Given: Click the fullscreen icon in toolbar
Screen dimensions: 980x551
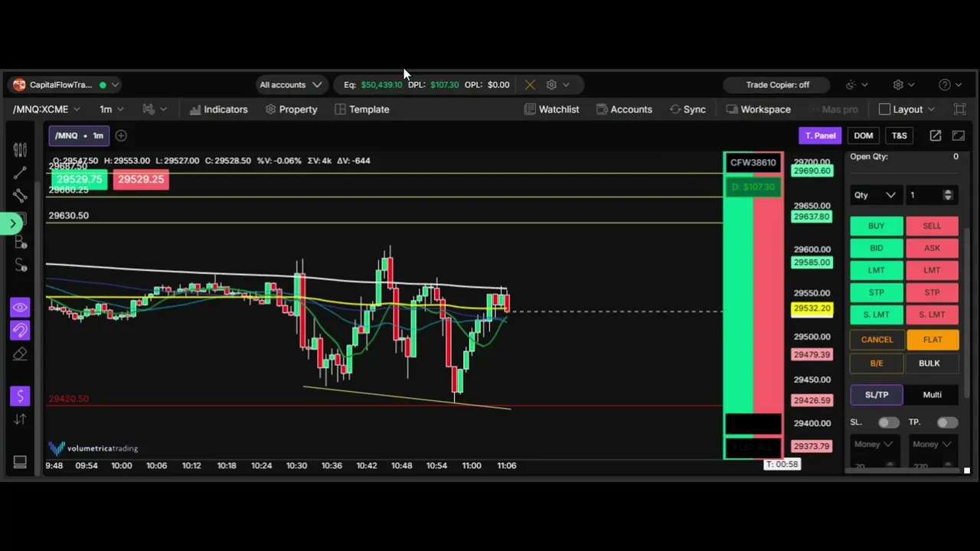Looking at the screenshot, I should [x=959, y=109].
